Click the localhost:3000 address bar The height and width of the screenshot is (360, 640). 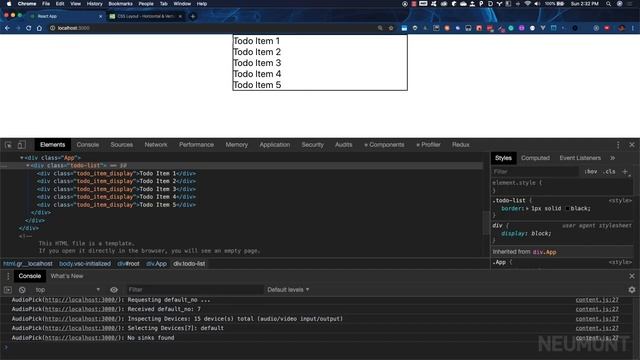212,28
